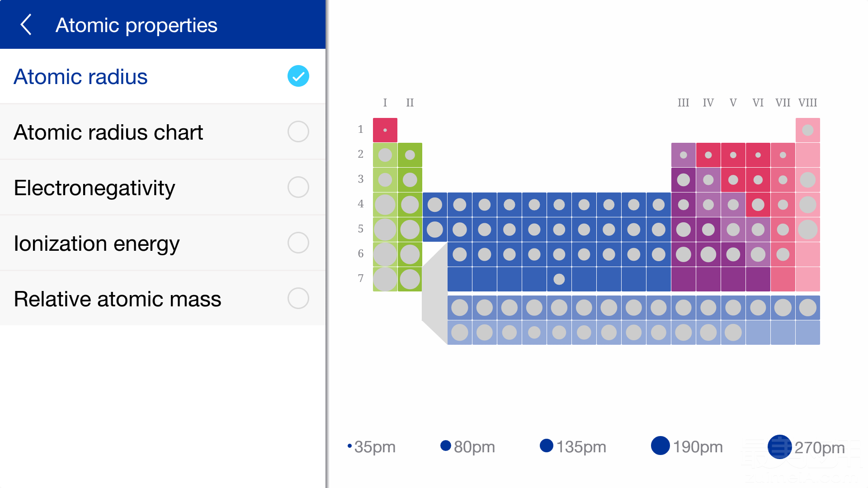
Task: Tap the period 2 cell under group III
Action: (x=683, y=155)
